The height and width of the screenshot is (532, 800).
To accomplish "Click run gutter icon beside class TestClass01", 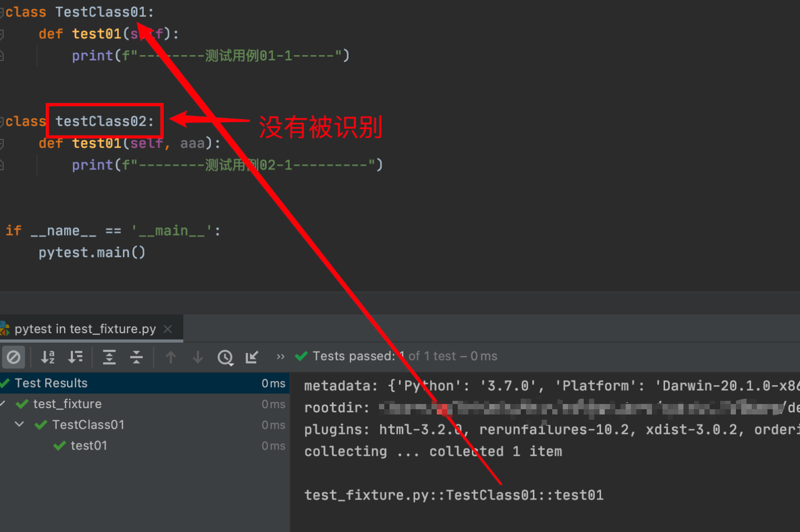I will 3,12.
